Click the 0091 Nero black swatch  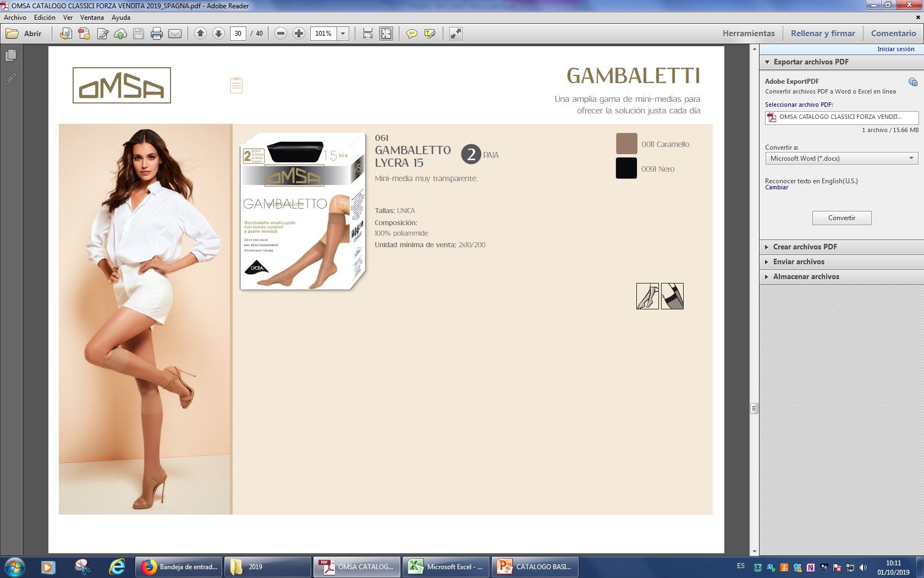[626, 168]
